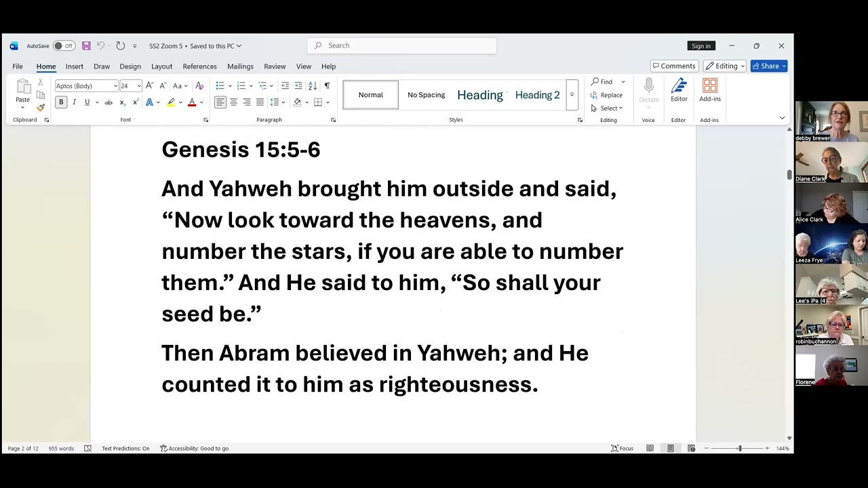Apply strikethrough formatting
868x488 pixels.
click(x=108, y=102)
